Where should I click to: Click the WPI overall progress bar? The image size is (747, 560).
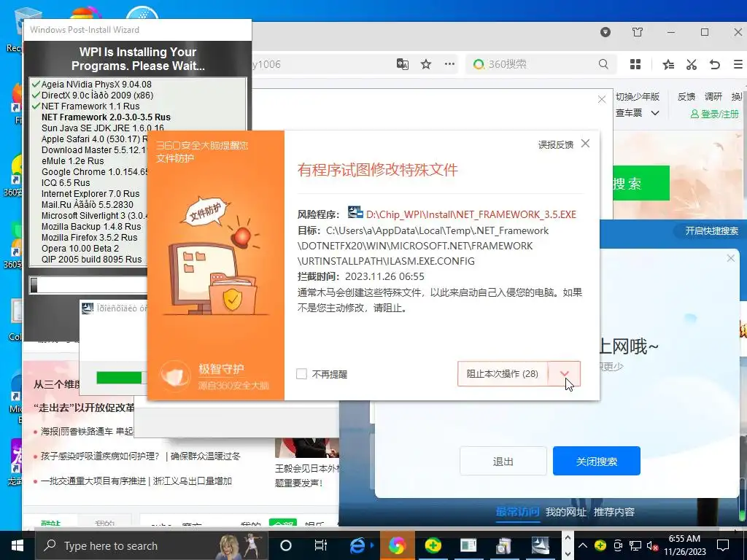[x=88, y=285]
